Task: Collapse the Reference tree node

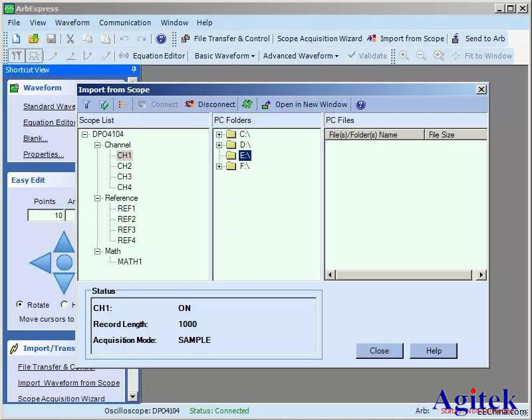Action: [x=98, y=198]
